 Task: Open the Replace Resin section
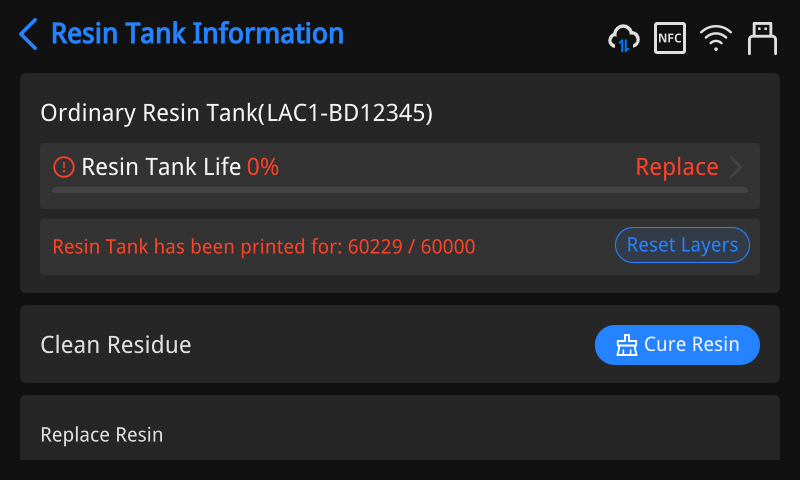point(102,435)
